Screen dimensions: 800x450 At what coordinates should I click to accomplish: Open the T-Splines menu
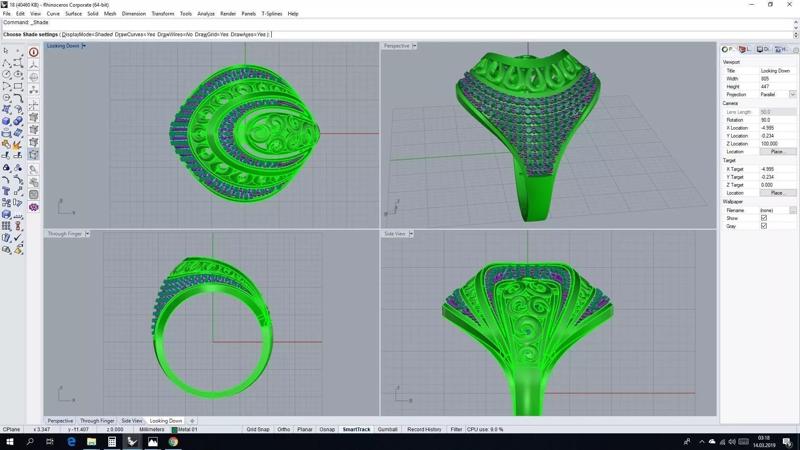[271, 14]
